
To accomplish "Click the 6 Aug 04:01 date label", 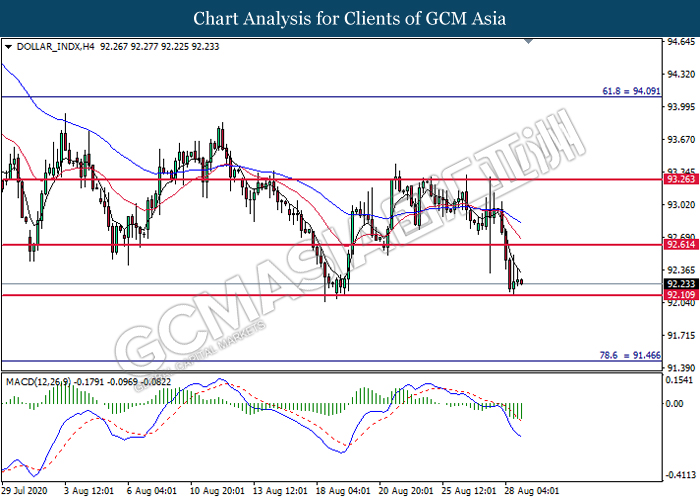I will click(x=152, y=491).
